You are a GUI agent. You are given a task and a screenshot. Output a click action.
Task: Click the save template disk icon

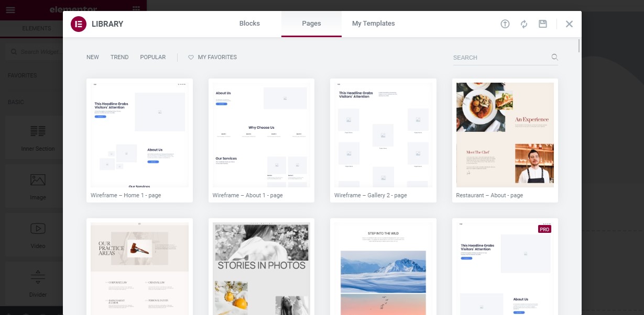pyautogui.click(x=543, y=24)
